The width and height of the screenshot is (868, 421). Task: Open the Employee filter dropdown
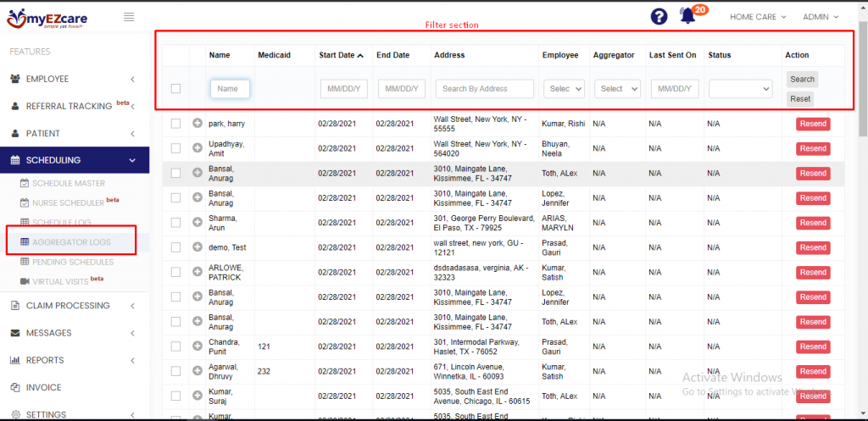564,88
